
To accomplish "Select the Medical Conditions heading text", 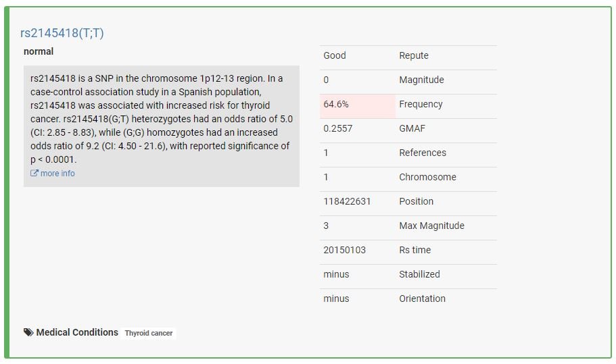I will pyautogui.click(x=77, y=332).
